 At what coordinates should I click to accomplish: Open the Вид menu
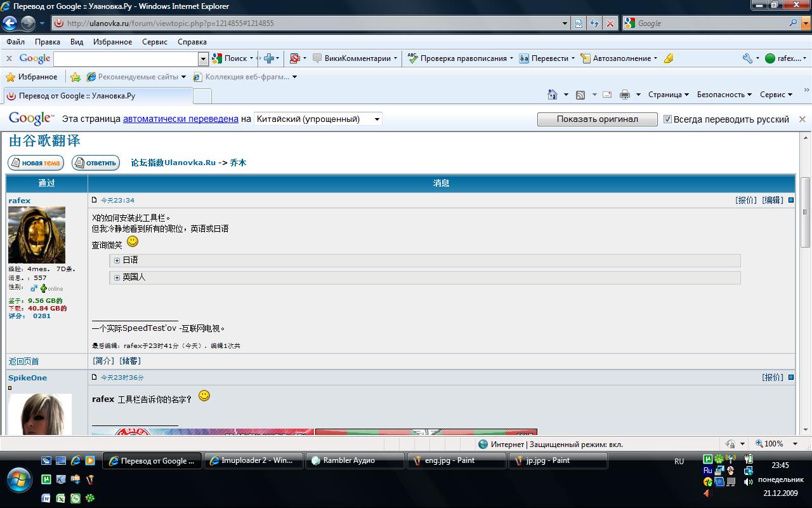point(77,42)
